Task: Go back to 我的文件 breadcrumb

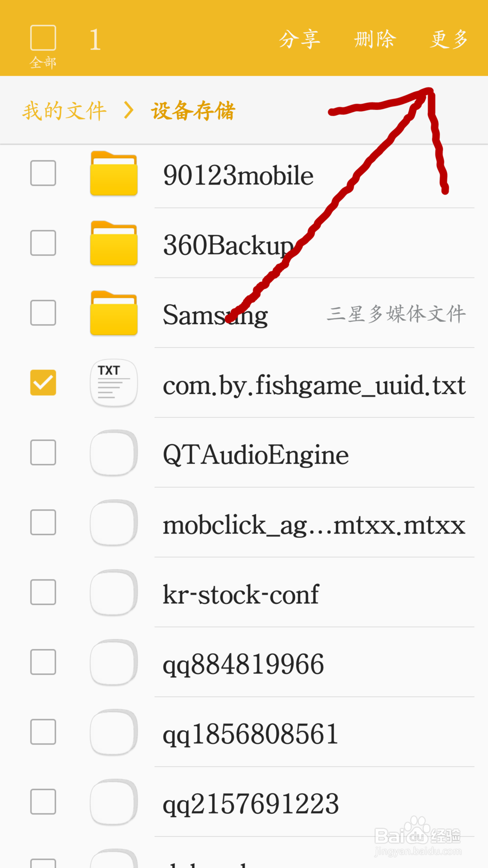Action: pos(64,111)
